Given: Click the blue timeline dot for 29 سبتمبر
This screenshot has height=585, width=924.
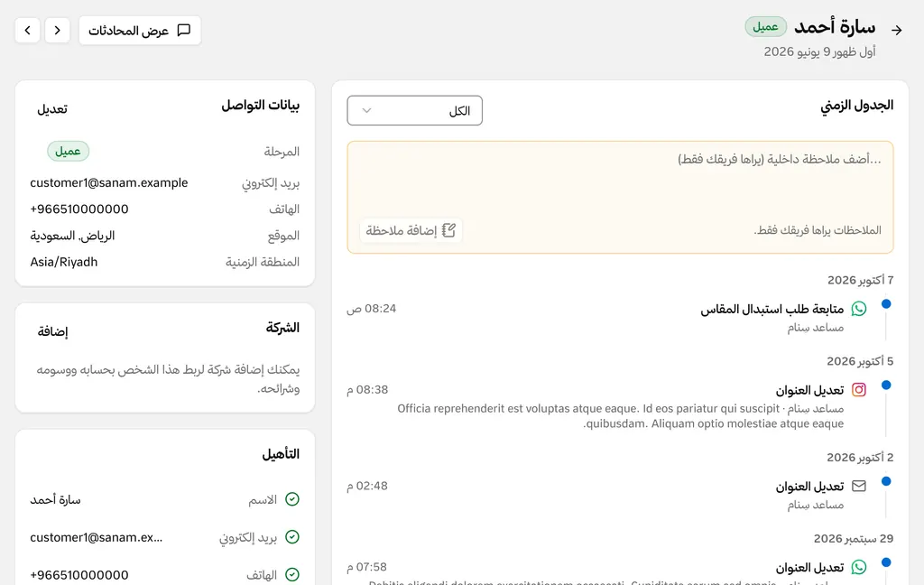Looking at the screenshot, I should click(886, 562).
